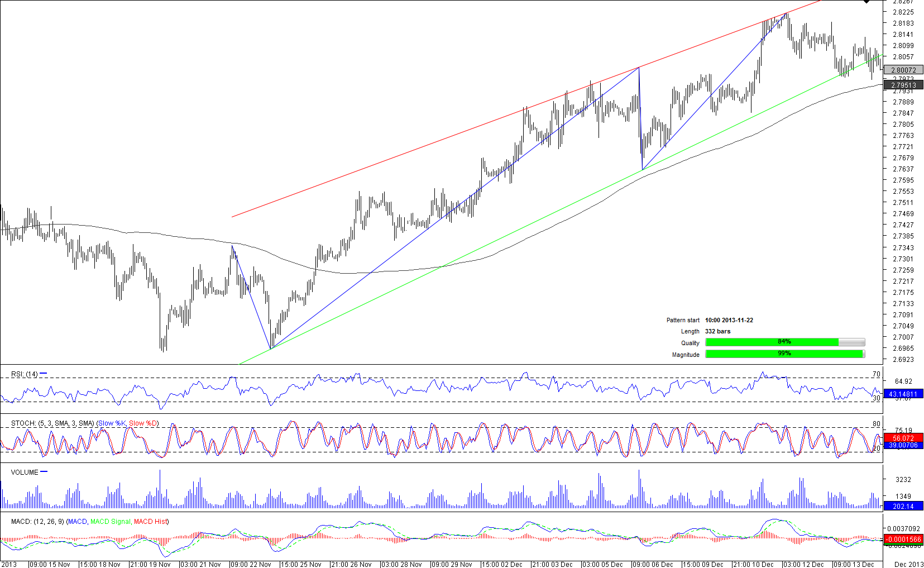Click the black marker at chart top-right
The height and width of the screenshot is (568, 924).
[866, 2]
